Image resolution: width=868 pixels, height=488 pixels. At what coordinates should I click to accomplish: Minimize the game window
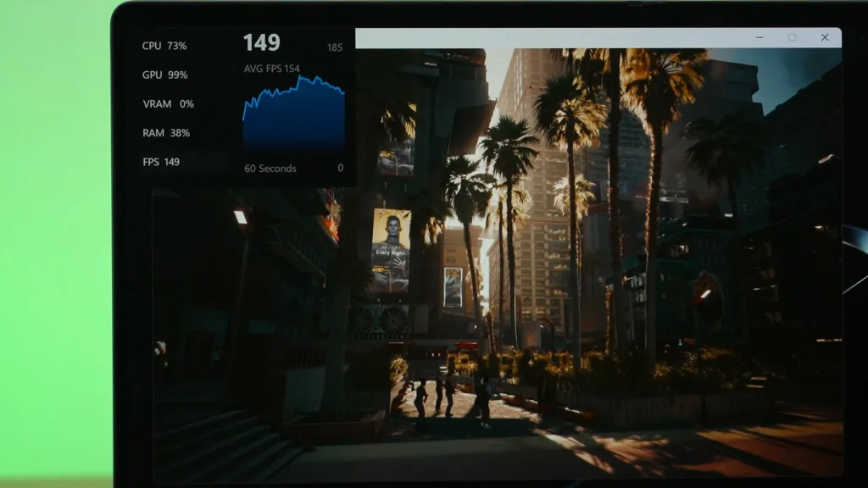click(759, 37)
